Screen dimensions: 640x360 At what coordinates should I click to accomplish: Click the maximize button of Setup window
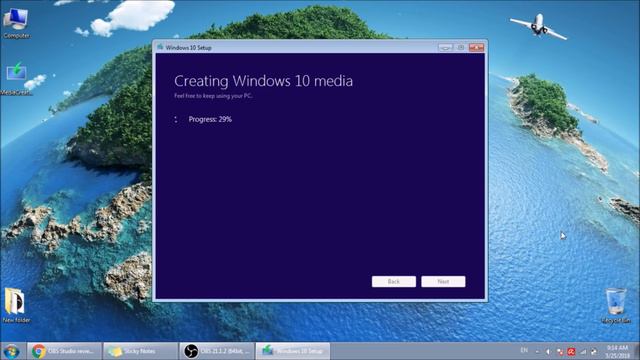[461, 47]
